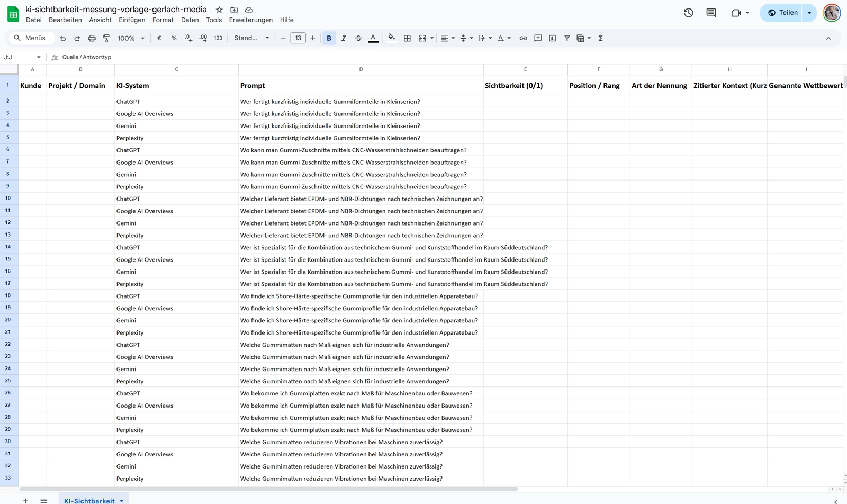847x504 pixels.
Task: Open the version history icon
Action: click(x=688, y=13)
